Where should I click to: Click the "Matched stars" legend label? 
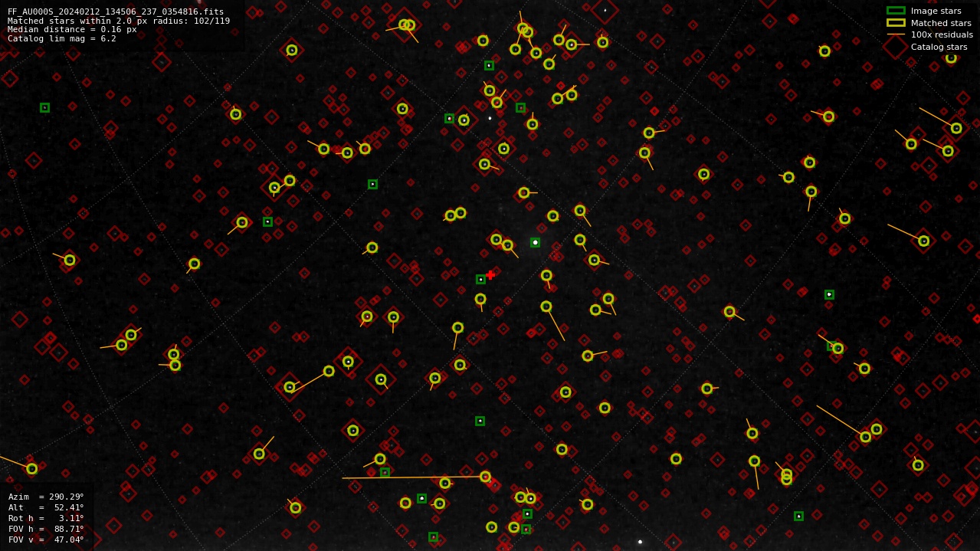(941, 23)
